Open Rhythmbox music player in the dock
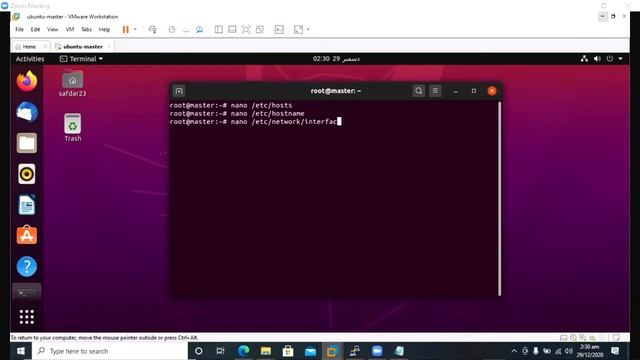This screenshot has width=640, height=360. click(27, 174)
